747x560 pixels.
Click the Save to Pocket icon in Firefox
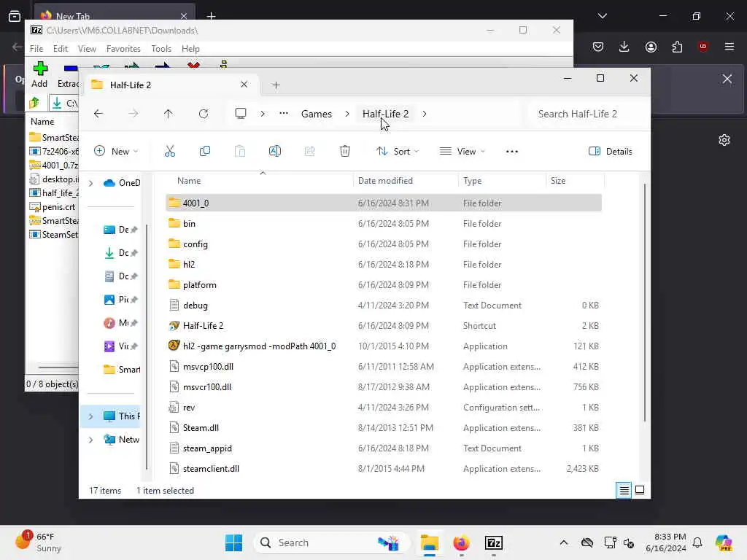pyautogui.click(x=598, y=47)
